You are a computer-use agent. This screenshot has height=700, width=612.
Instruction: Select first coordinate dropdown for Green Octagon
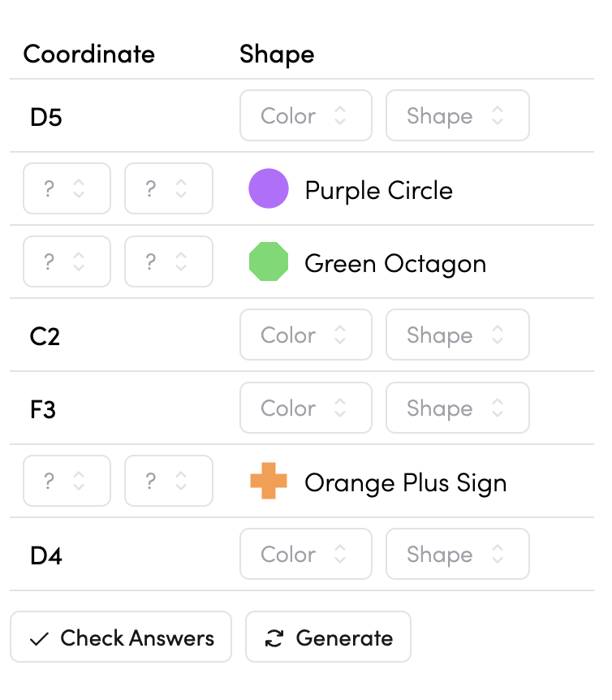click(x=67, y=262)
